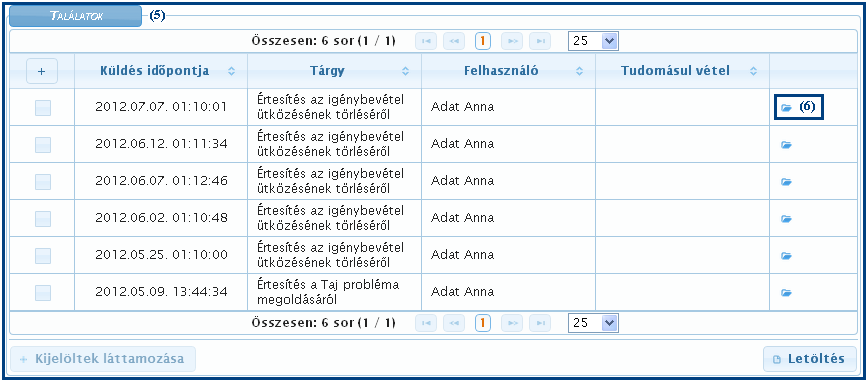Click Tárgy column header text
The width and height of the screenshot is (867, 381).
point(327,71)
